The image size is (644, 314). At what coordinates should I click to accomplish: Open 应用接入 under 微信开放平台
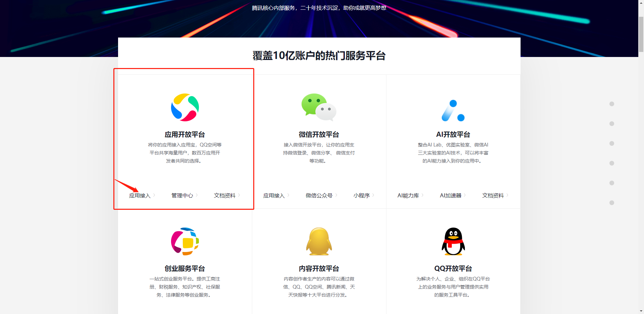(x=274, y=195)
